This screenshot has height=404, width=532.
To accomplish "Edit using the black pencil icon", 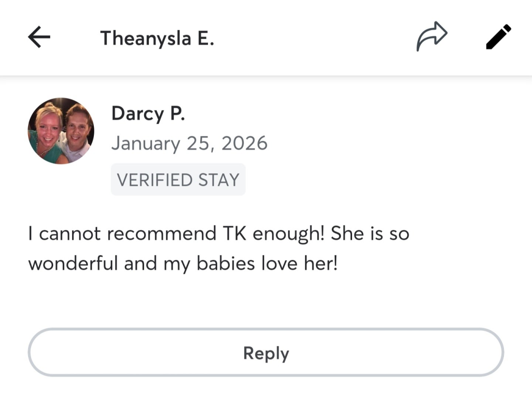I will click(498, 37).
